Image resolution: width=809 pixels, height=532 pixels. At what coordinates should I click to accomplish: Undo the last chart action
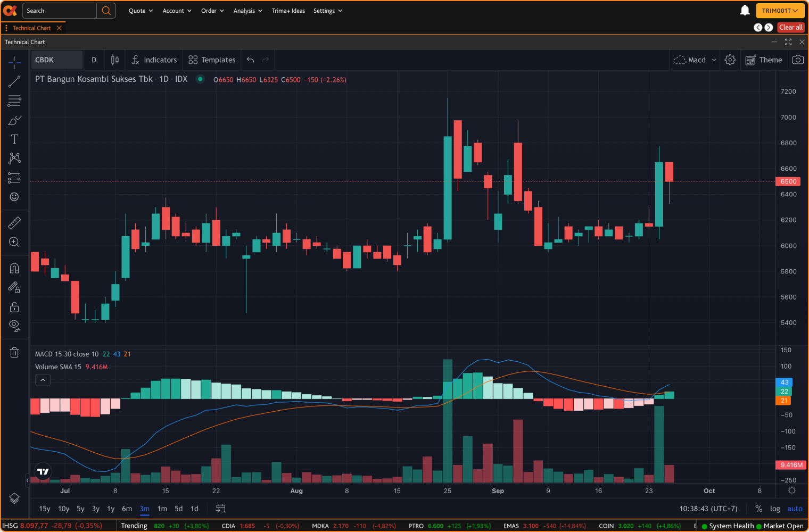tap(250, 60)
